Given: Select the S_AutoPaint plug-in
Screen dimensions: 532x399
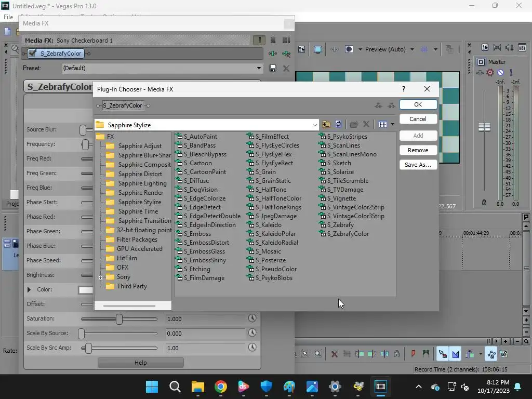Looking at the screenshot, I should click(x=200, y=137).
